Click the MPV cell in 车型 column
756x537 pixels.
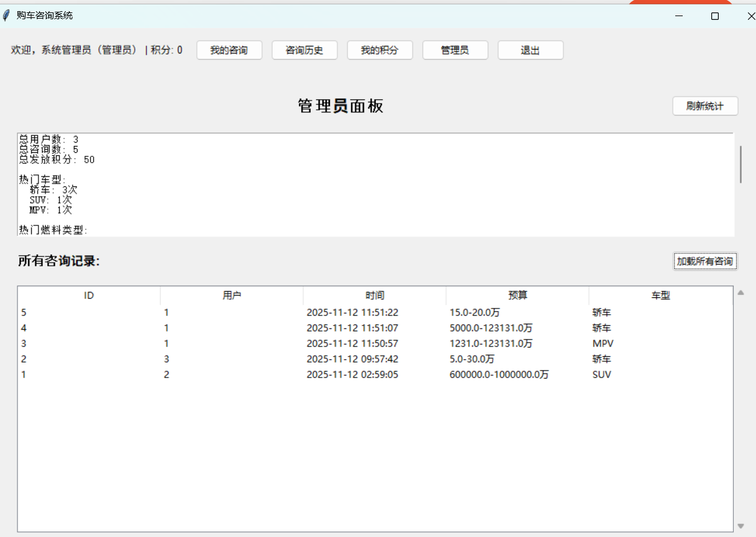pos(603,343)
